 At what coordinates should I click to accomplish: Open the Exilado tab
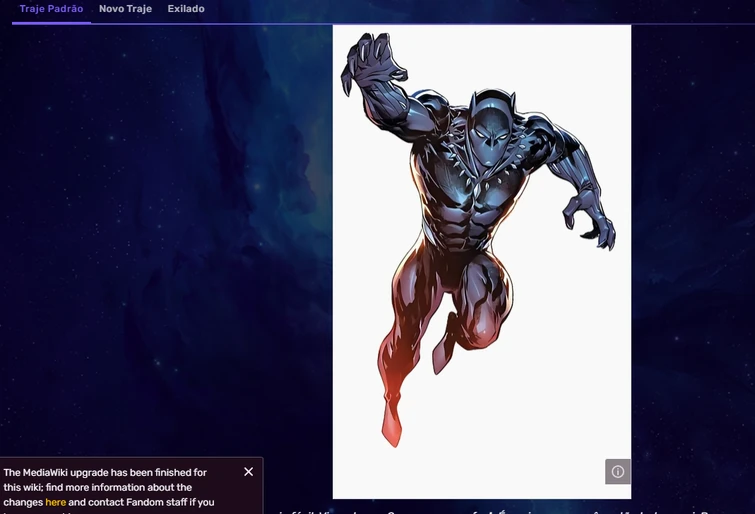click(186, 9)
